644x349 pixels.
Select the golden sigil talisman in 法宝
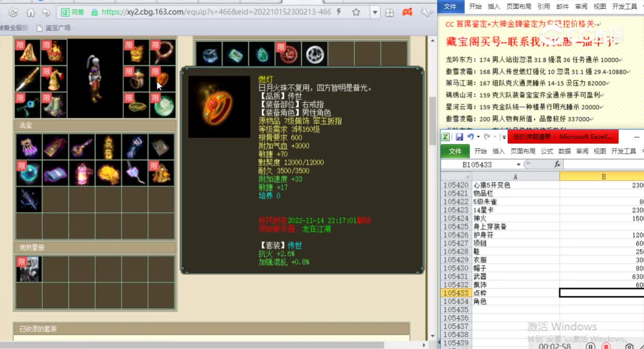pos(109,147)
